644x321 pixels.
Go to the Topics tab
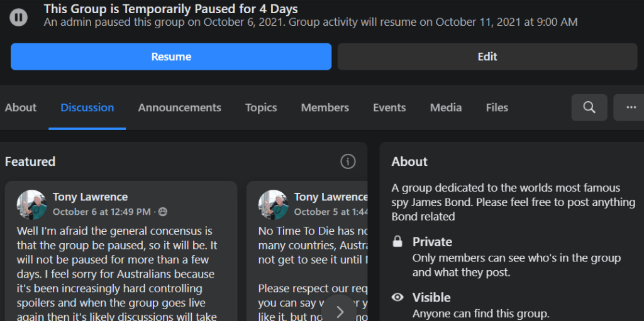[261, 107]
